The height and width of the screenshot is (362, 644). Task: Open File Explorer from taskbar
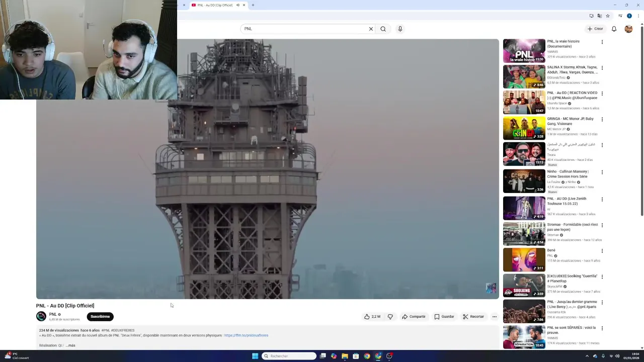pyautogui.click(x=345, y=356)
